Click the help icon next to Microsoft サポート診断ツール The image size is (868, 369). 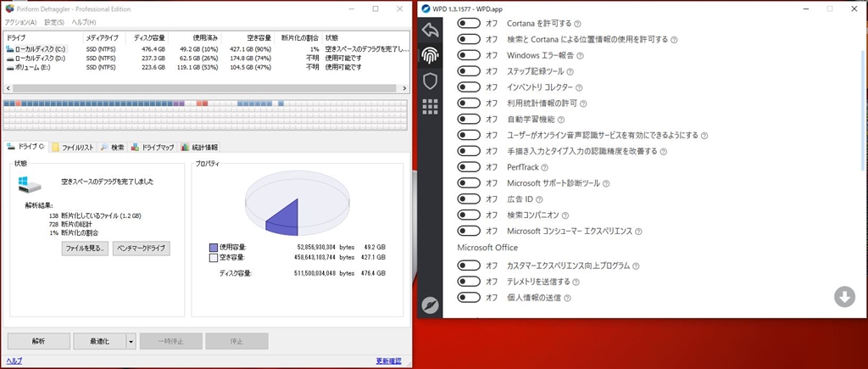point(606,183)
